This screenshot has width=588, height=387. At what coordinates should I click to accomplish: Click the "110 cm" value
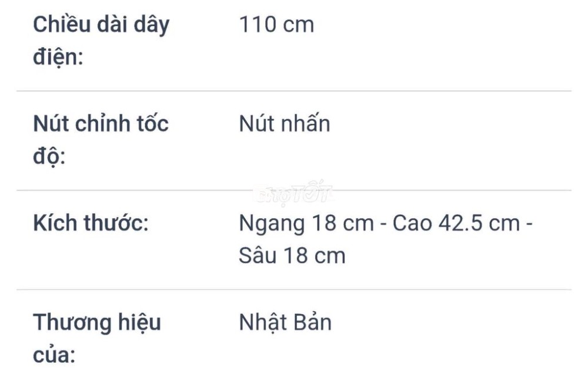(x=277, y=24)
